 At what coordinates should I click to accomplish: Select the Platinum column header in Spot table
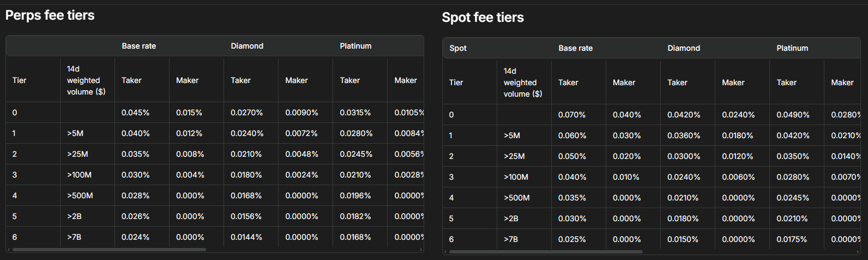point(792,48)
